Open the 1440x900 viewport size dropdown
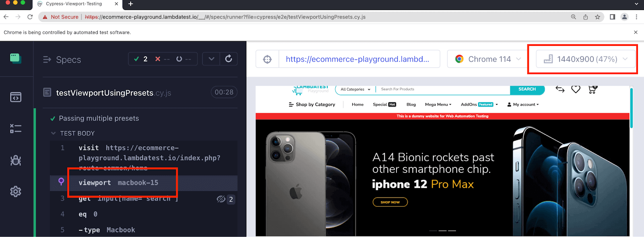 (x=586, y=59)
